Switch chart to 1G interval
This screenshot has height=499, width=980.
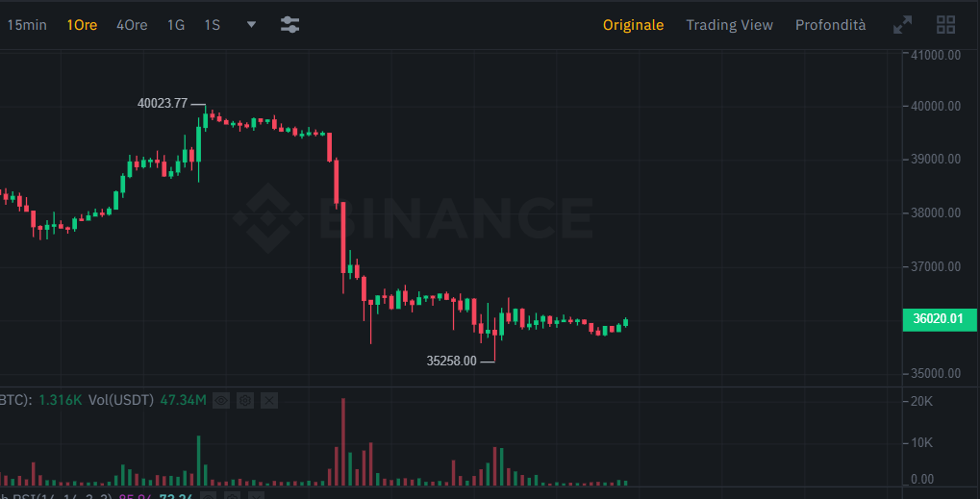tap(176, 25)
